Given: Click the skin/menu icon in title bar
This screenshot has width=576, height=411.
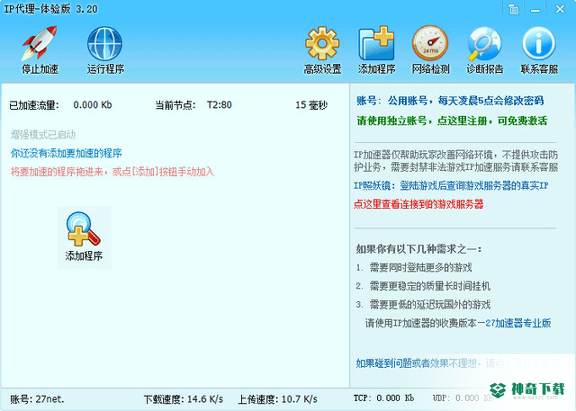Looking at the screenshot, I should click(514, 9).
